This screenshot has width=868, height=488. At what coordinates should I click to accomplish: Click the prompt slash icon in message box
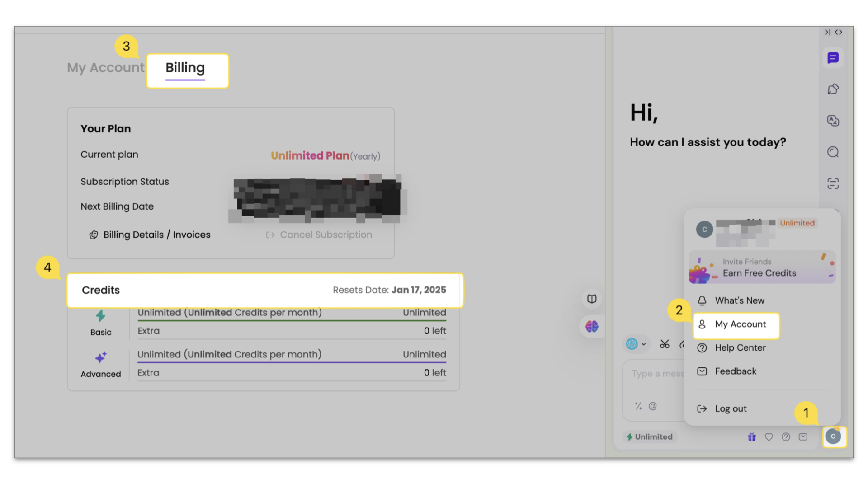[x=638, y=406]
